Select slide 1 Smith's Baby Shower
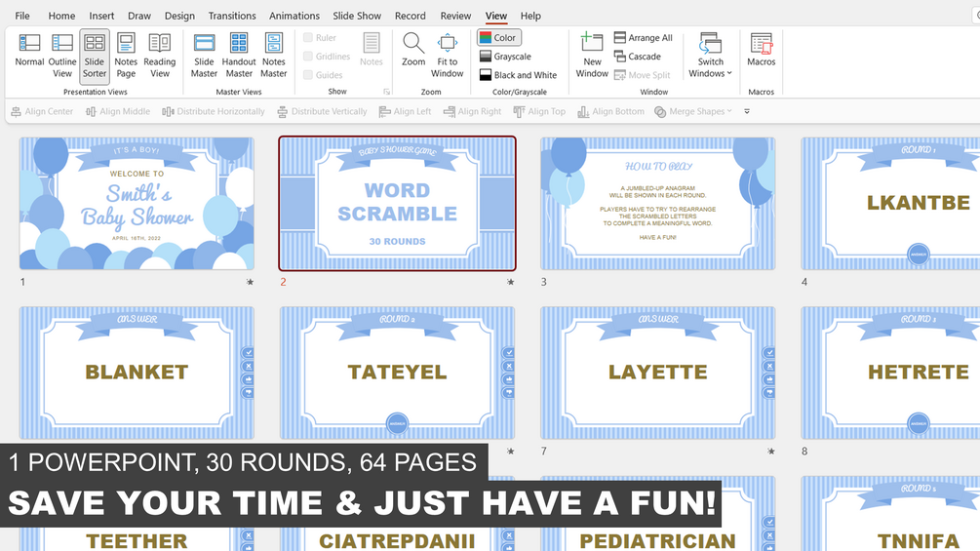 pyautogui.click(x=137, y=204)
